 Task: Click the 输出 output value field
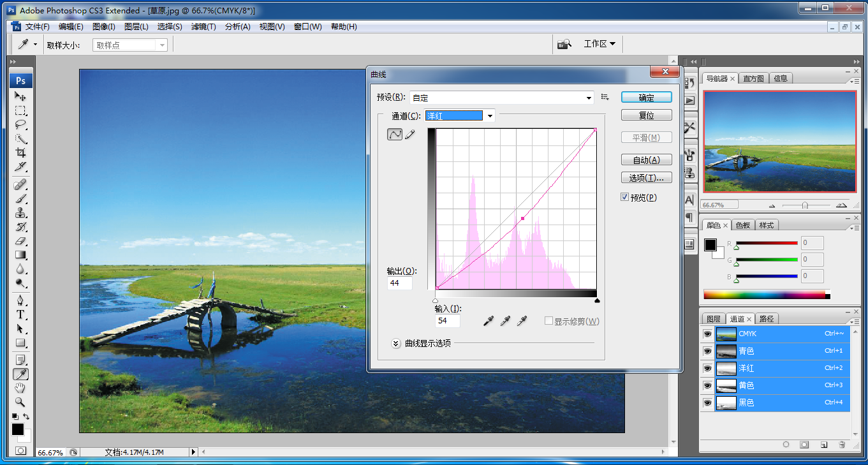[x=400, y=283]
